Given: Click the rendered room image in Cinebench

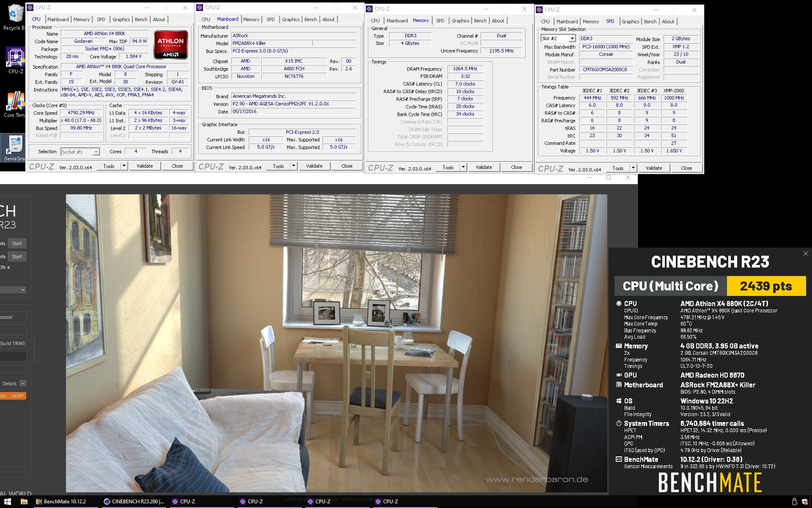Looking at the screenshot, I should pos(336,343).
